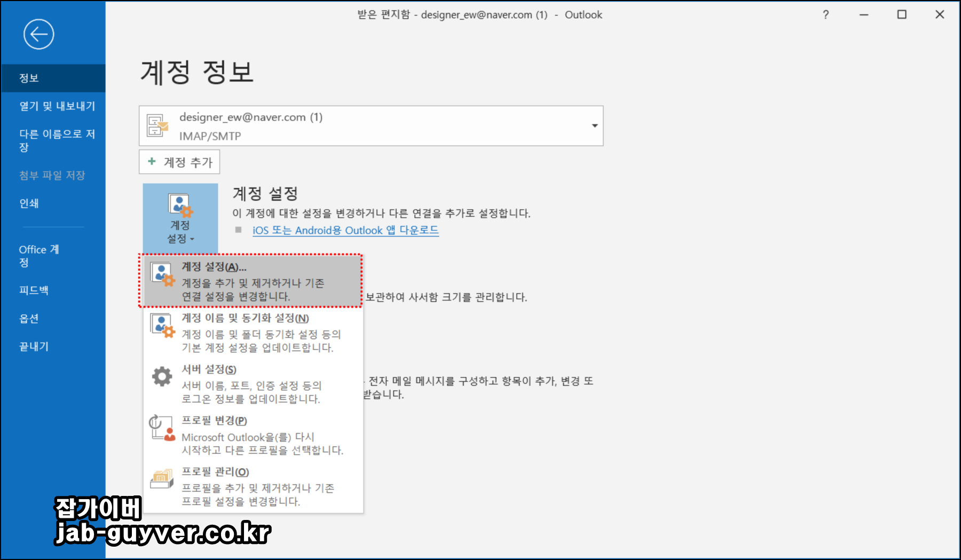Click the 프로필 변경(P) icon

point(162,428)
